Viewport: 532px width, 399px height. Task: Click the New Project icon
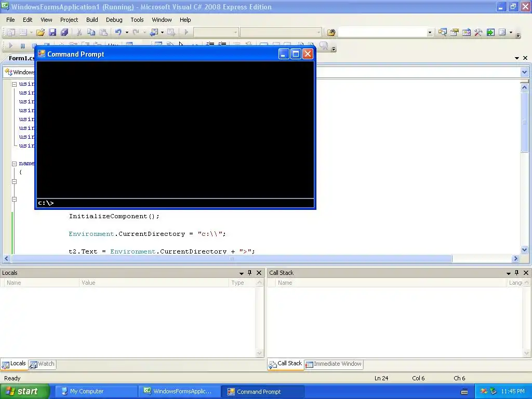click(11, 32)
